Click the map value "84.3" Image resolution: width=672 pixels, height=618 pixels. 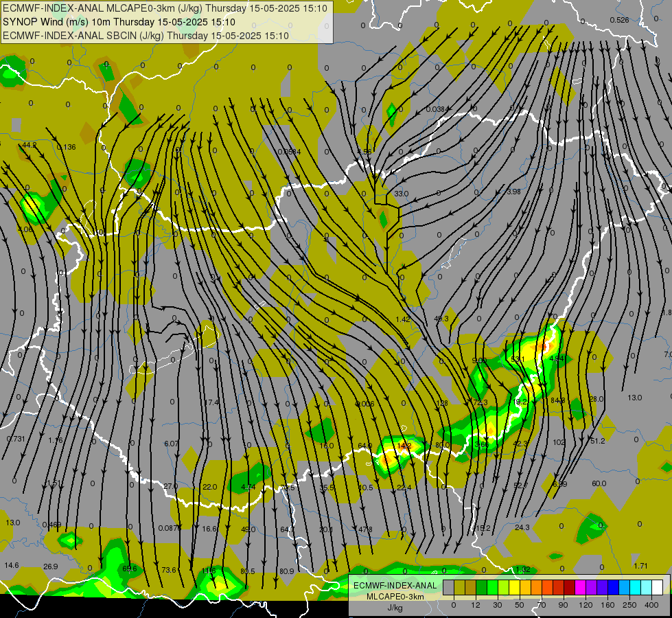point(557,400)
